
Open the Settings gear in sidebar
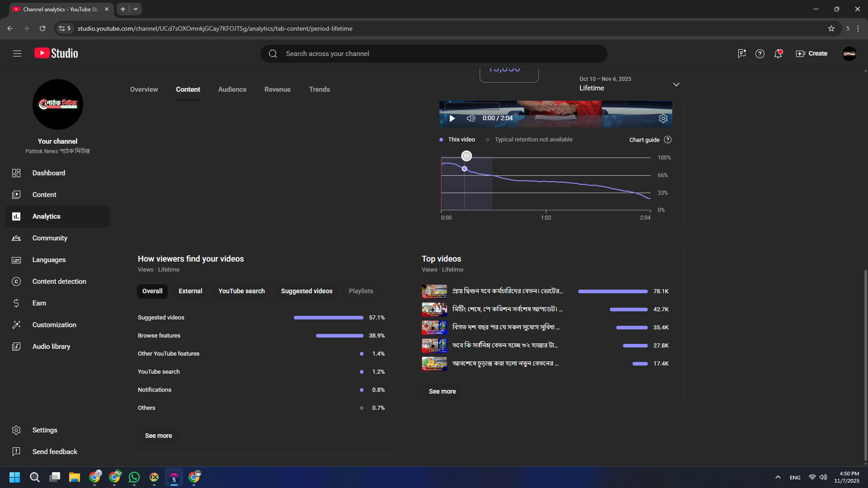(x=16, y=430)
